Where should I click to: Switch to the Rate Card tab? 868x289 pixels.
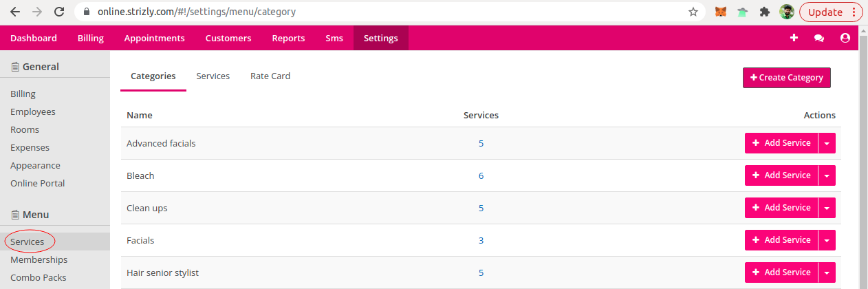click(270, 76)
